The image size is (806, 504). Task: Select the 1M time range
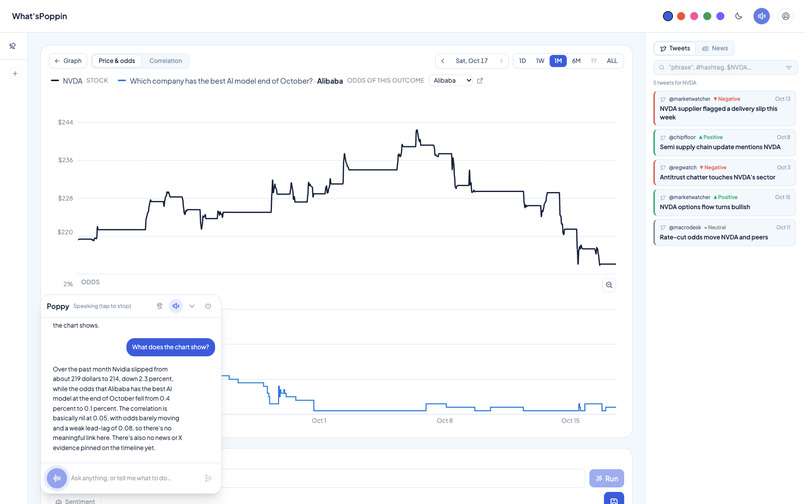pos(558,61)
